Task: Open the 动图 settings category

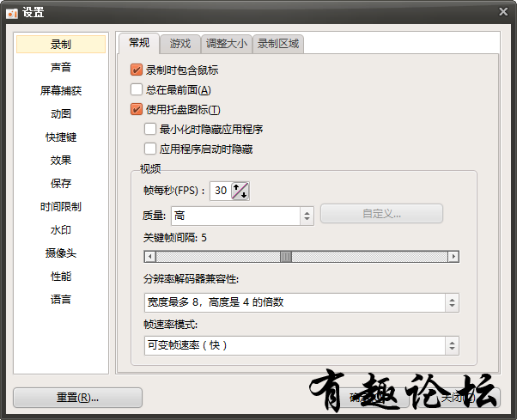Action: point(61,113)
